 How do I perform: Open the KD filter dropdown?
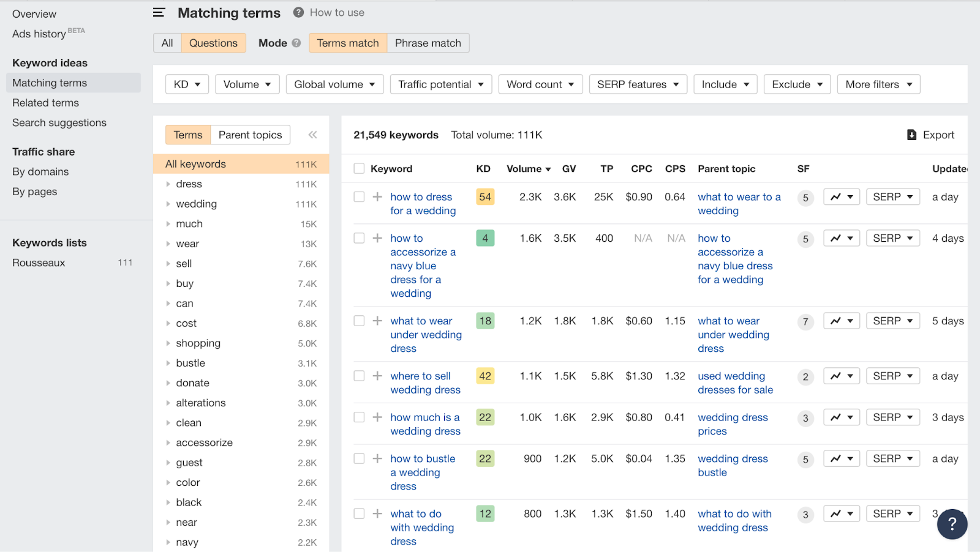click(x=187, y=84)
